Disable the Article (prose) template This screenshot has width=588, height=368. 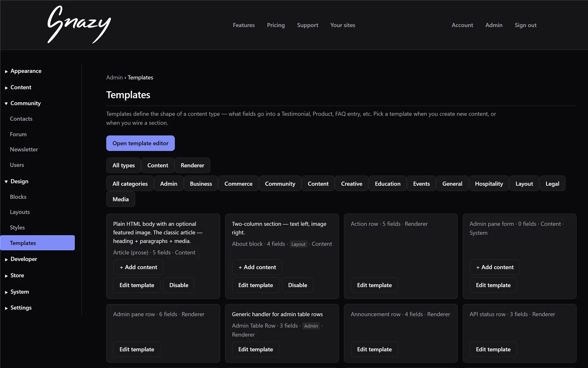(179, 285)
